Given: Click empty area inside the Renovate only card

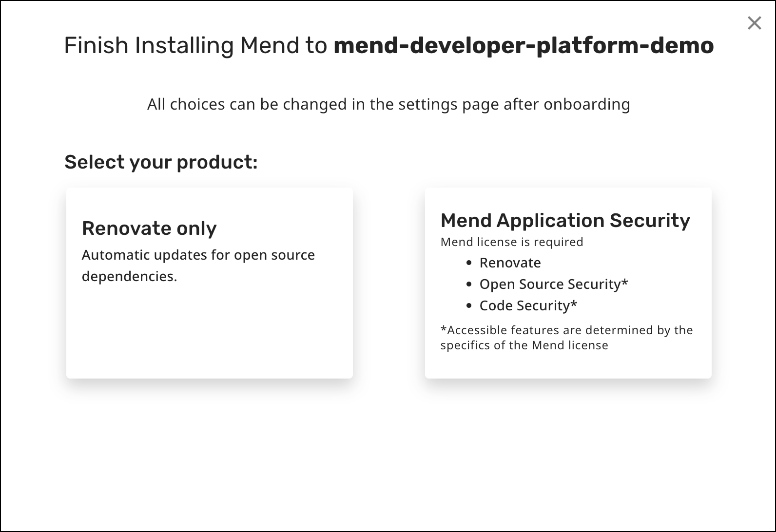Looking at the screenshot, I should 209,336.
